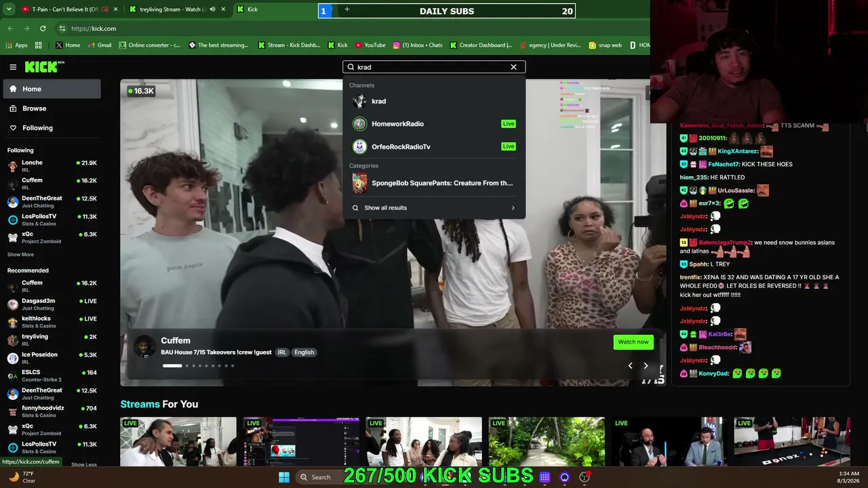Image resolution: width=868 pixels, height=488 pixels.
Task: Click the English language tag
Action: (304, 352)
